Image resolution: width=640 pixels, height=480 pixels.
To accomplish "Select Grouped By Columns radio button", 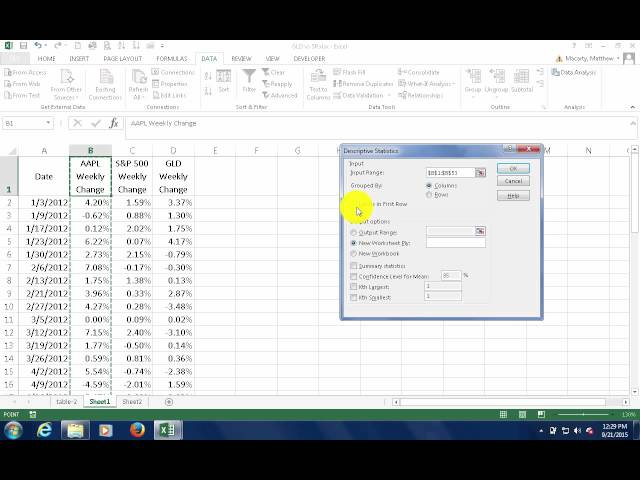I will click(429, 185).
